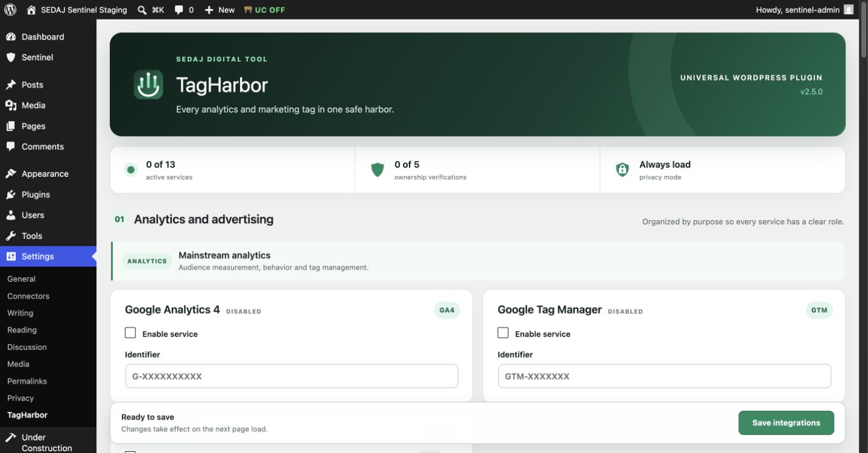Enable service checkbox for Google Analytics 4
The width and height of the screenshot is (868, 453).
pyautogui.click(x=130, y=333)
